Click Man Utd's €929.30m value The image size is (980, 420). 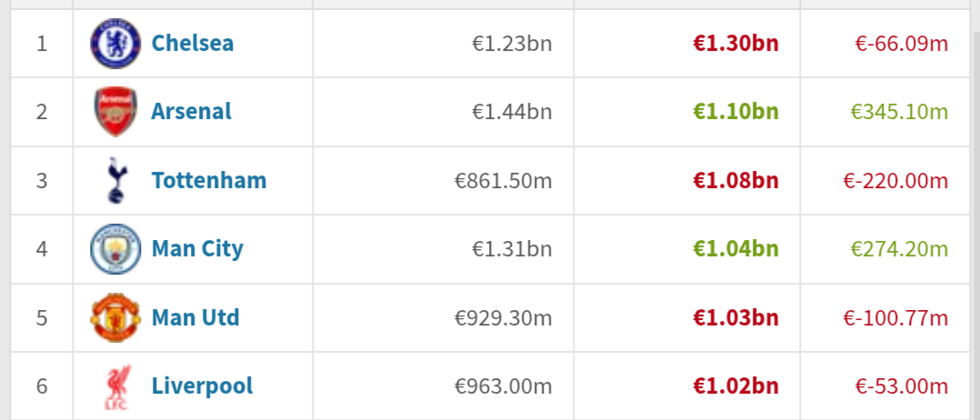pyautogui.click(x=503, y=317)
